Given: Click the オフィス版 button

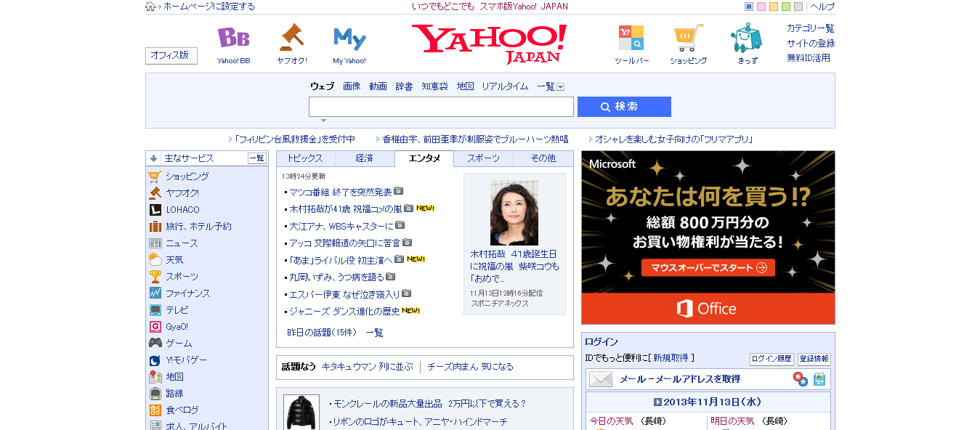Looking at the screenshot, I should click(x=171, y=55).
